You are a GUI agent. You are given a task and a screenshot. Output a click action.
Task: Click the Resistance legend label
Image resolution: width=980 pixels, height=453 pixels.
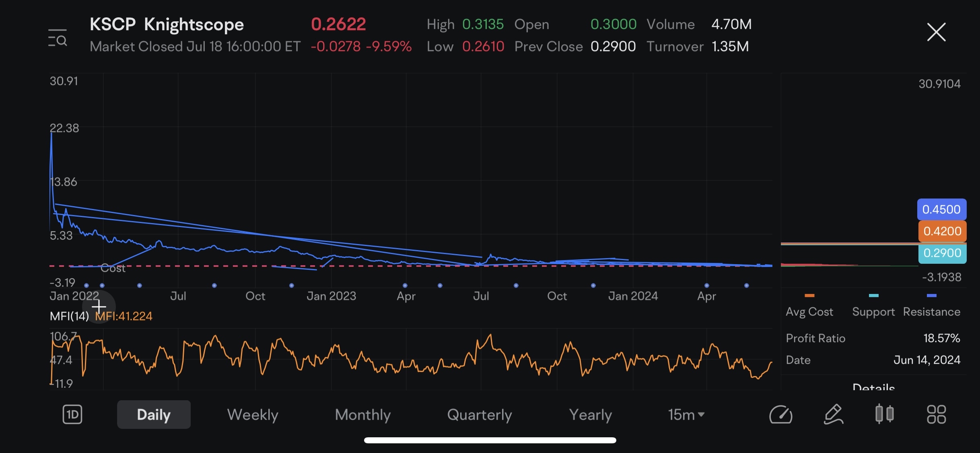931,312
